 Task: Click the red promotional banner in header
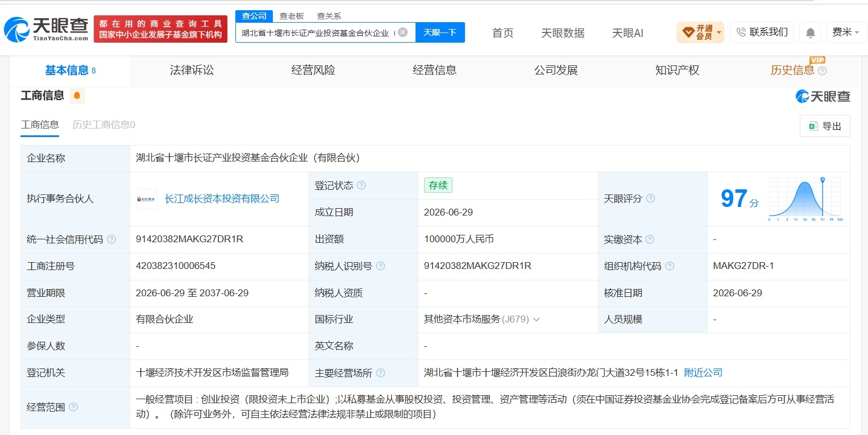click(x=160, y=29)
